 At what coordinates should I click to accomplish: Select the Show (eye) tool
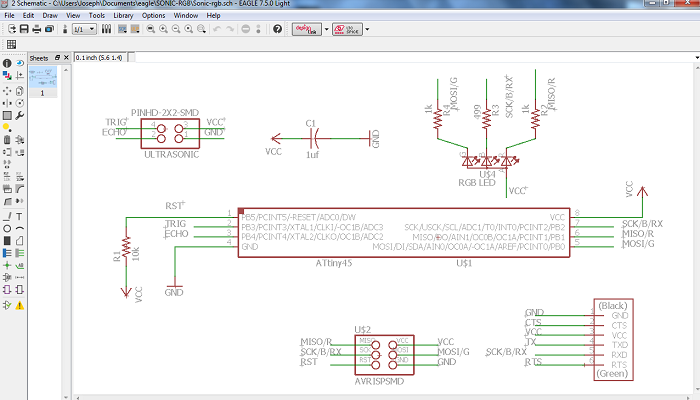[20, 63]
